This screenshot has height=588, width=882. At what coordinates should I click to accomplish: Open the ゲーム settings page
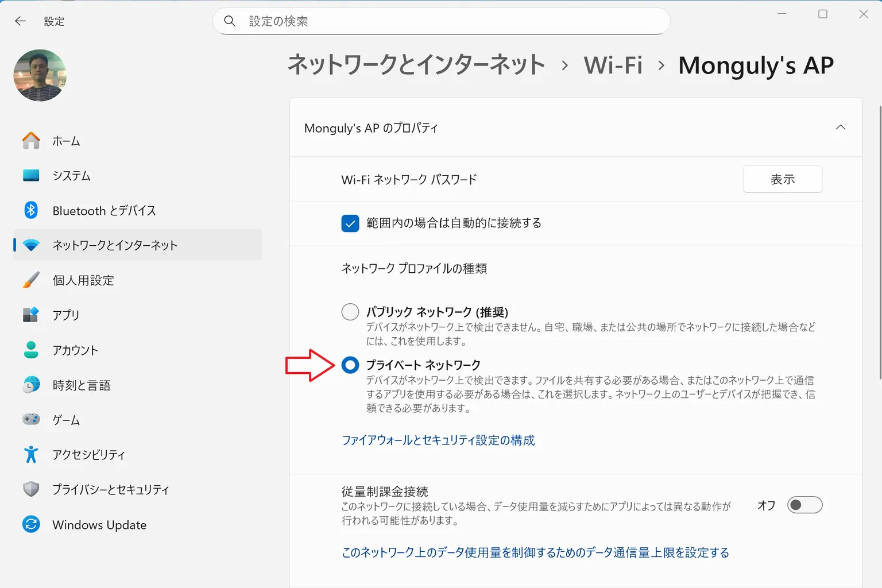(x=138, y=420)
